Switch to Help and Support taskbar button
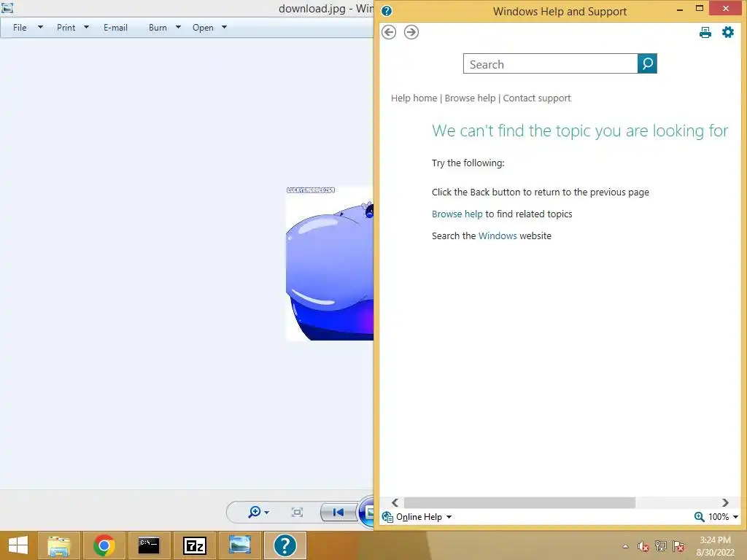747x560 pixels. [285, 545]
